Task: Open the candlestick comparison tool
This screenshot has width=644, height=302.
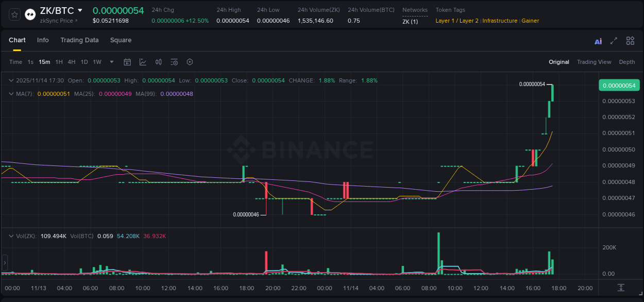Action: click(x=159, y=62)
